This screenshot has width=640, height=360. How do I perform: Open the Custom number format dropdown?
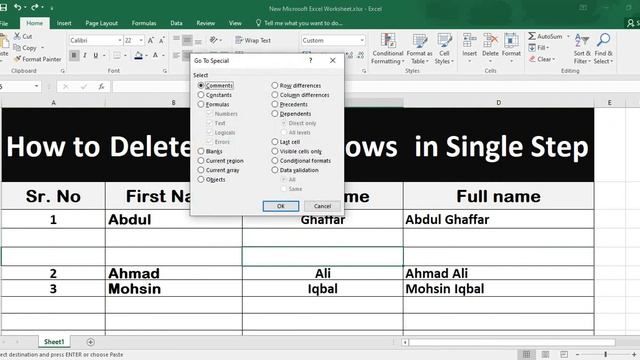coord(362,40)
